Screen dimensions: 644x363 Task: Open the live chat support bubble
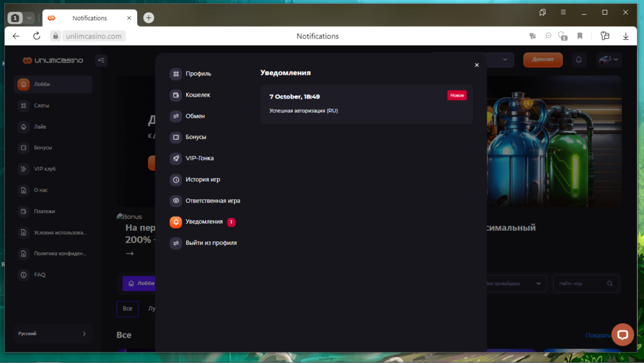[x=623, y=335]
